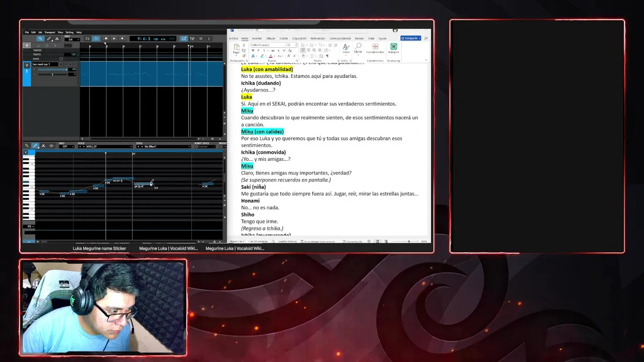Select the waveform tool in piano roll toolbar

coord(51,146)
